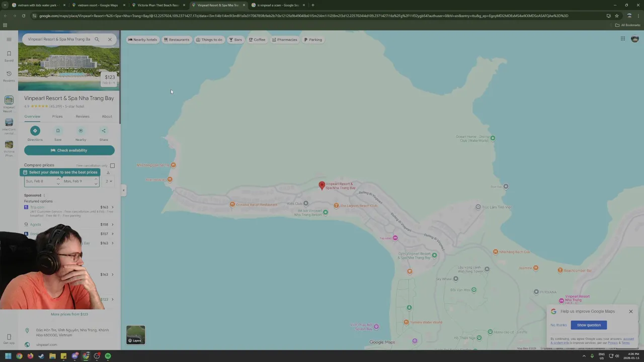Click the resort hero photo

(x=69, y=69)
